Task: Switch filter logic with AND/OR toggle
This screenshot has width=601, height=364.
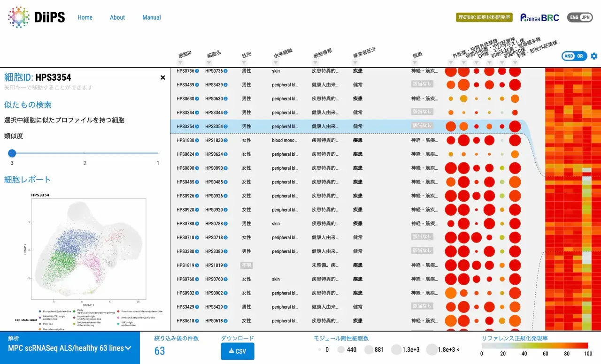Action: click(574, 56)
